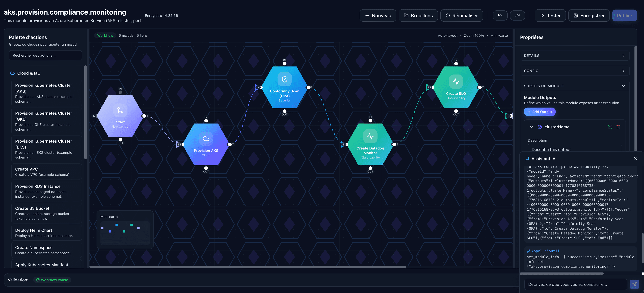The height and width of the screenshot is (293, 644).
Task: Click the module title aks.provision.compliance.monitoring
Action: [65, 12]
